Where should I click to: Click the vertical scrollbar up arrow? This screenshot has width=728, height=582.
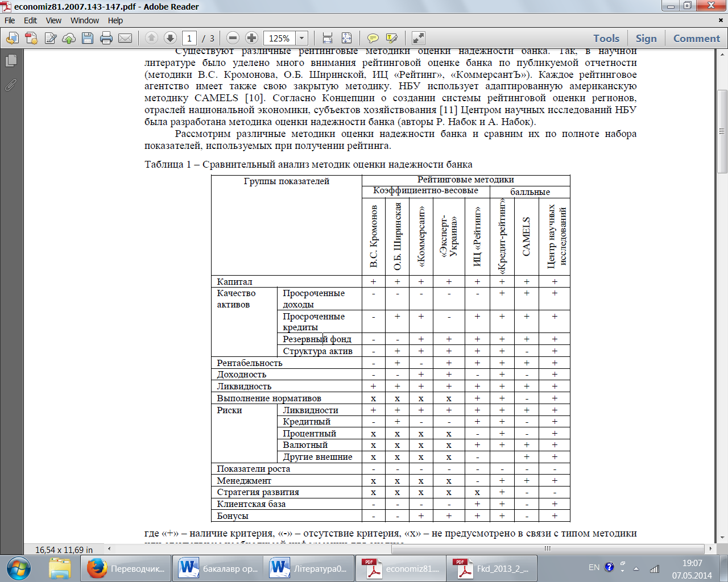click(x=722, y=55)
